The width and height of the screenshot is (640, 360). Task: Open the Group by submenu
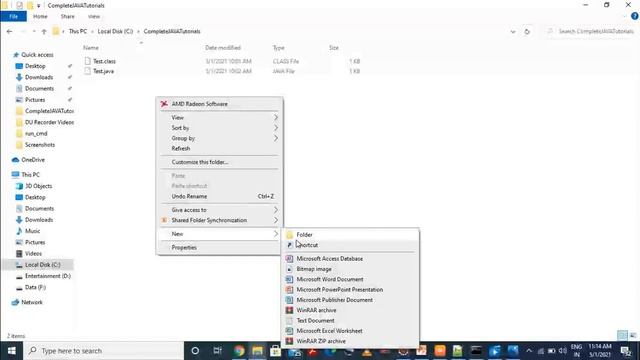click(220, 138)
